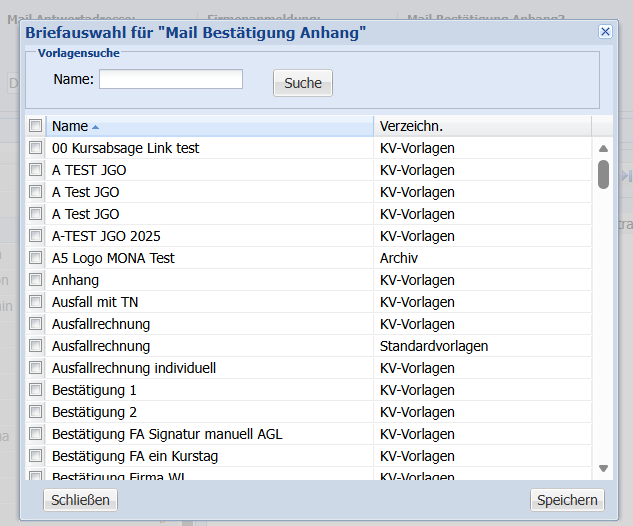Screen dimensions: 633x526
Task: Select the A-TEST JGO 2025 entry
Action: tap(106, 236)
